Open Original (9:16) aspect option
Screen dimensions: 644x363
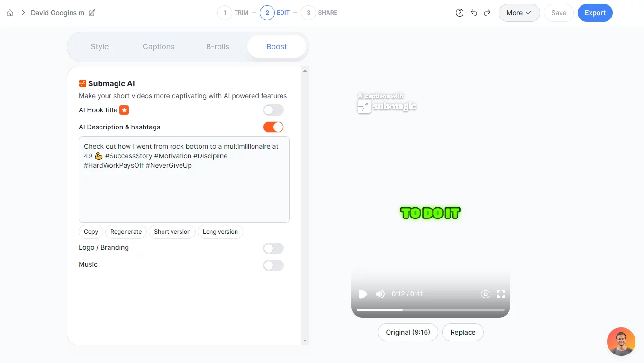click(x=408, y=332)
